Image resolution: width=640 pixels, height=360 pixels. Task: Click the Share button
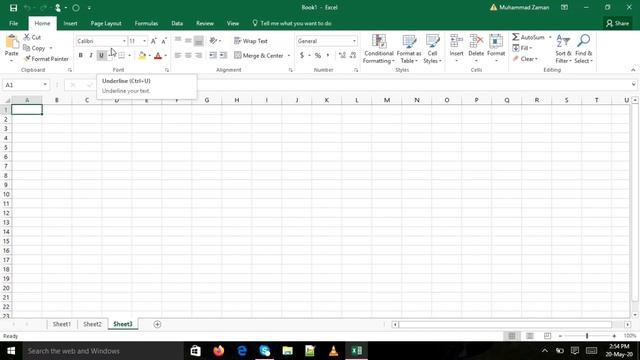618,23
